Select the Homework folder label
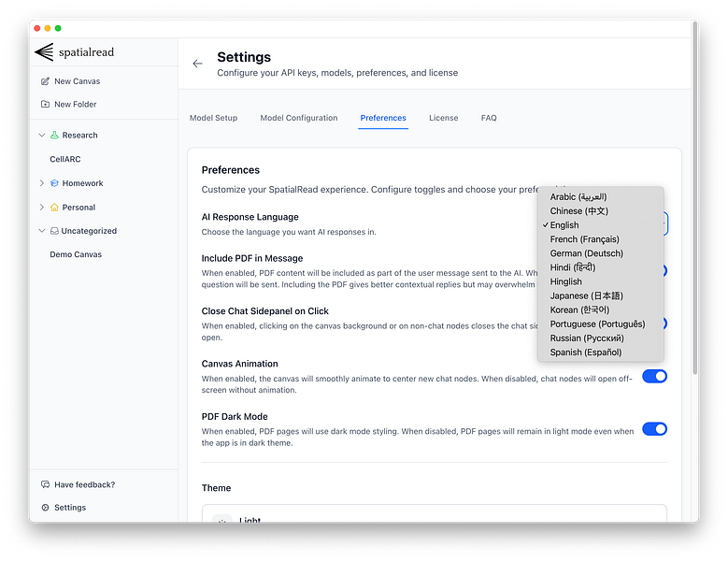This screenshot has height=561, width=728. pos(82,183)
